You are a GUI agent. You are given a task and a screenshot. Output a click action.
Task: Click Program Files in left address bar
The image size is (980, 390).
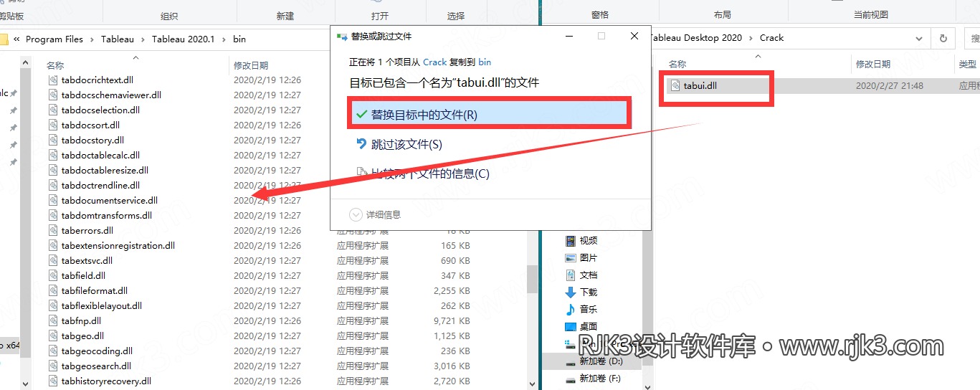[54, 39]
